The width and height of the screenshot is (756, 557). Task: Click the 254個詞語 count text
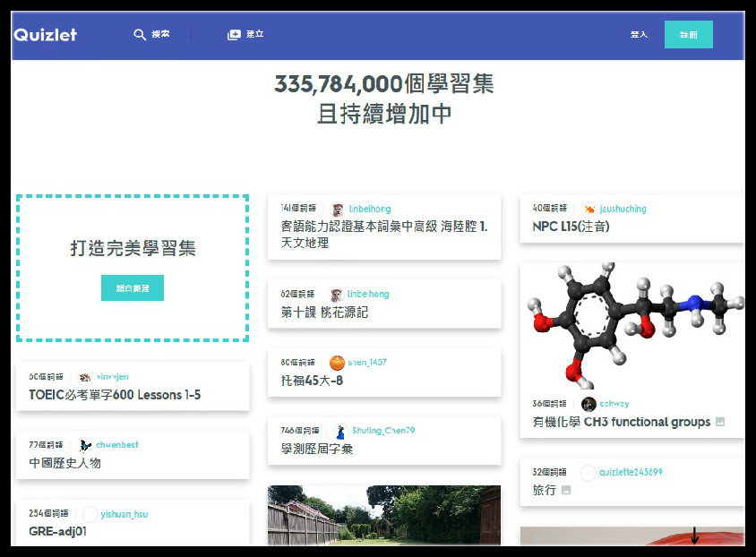(x=48, y=514)
